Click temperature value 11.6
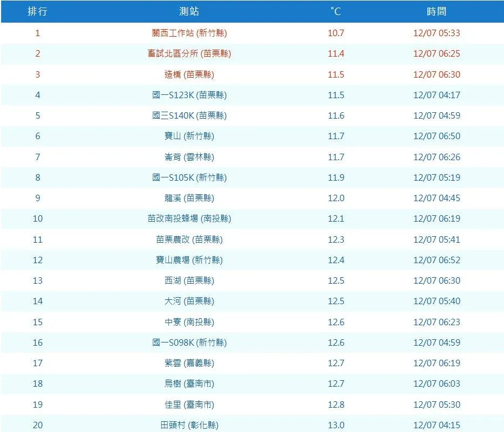Image resolution: width=504 pixels, height=432 pixels. pos(336,115)
